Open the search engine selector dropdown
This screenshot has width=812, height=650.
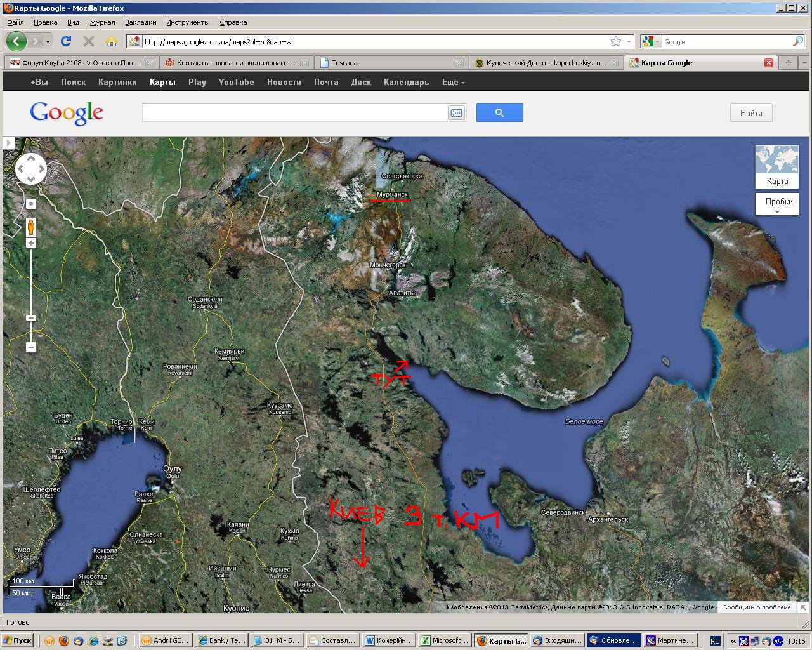pos(652,41)
